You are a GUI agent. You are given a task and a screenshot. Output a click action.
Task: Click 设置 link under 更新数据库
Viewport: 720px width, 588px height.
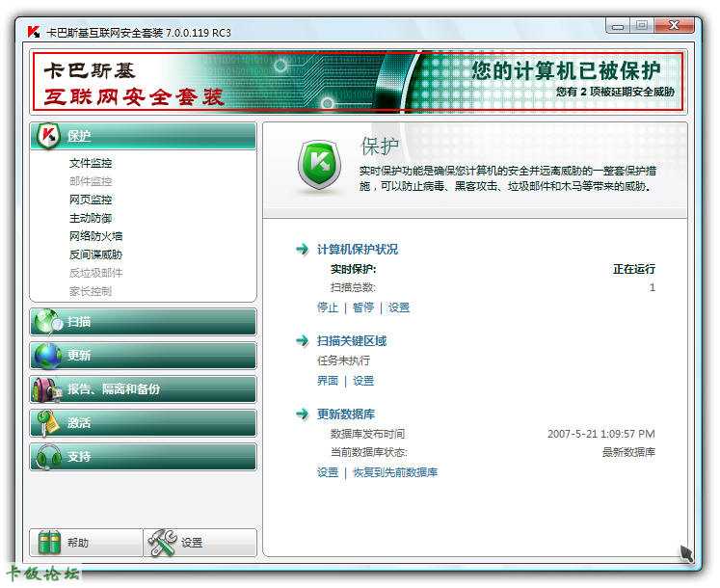328,472
